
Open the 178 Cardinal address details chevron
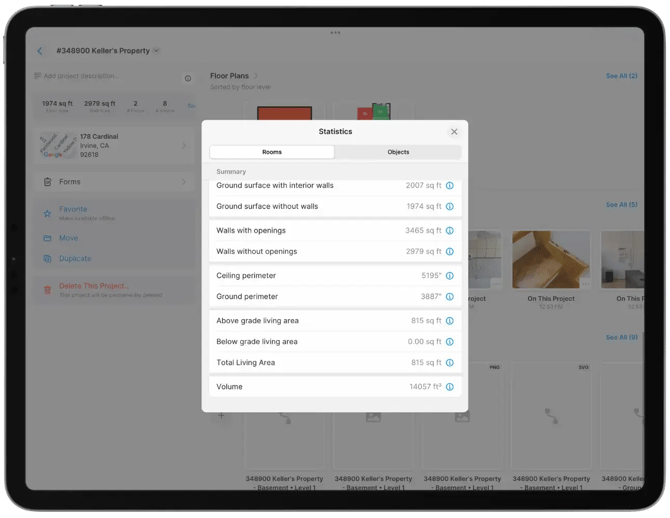184,146
